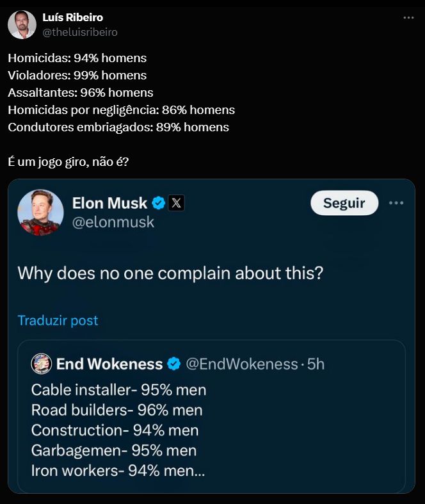Click the X affiliation badge beside Elon Musk

coord(177,204)
